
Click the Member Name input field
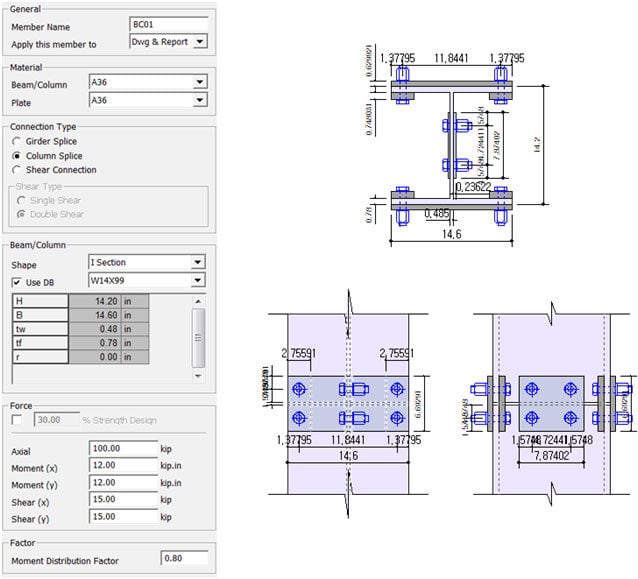(168, 24)
